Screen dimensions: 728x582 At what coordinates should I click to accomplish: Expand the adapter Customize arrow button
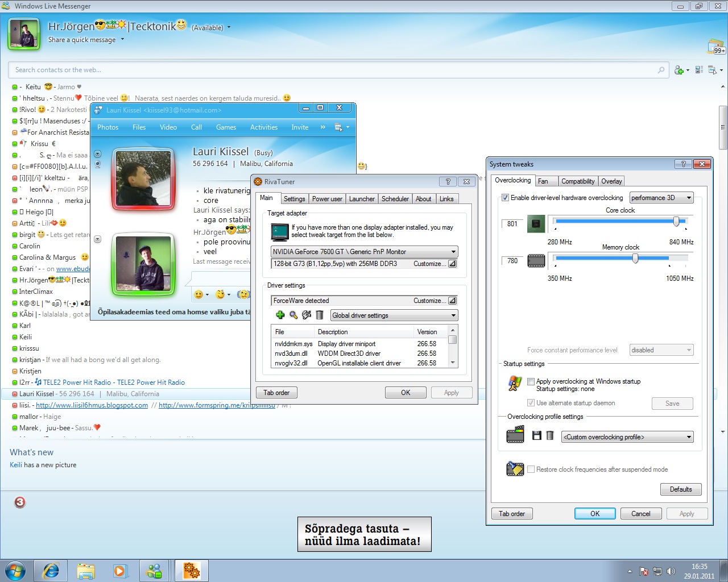pos(452,264)
